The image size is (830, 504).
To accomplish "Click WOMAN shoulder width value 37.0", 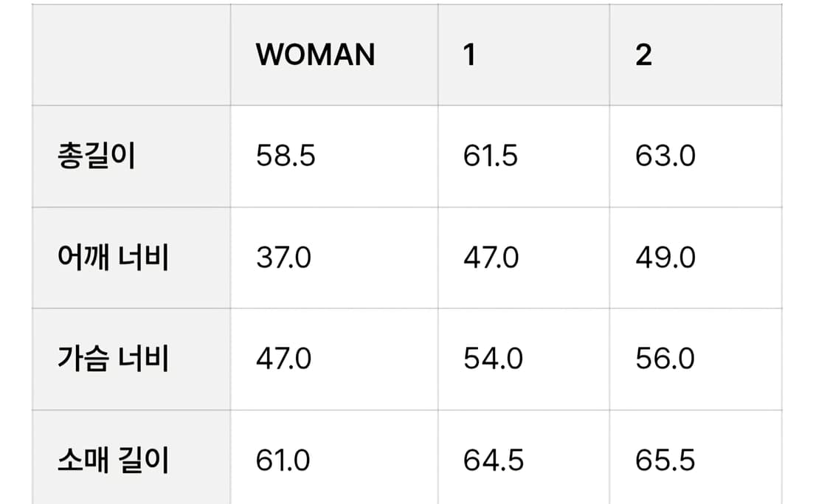I will (284, 258).
